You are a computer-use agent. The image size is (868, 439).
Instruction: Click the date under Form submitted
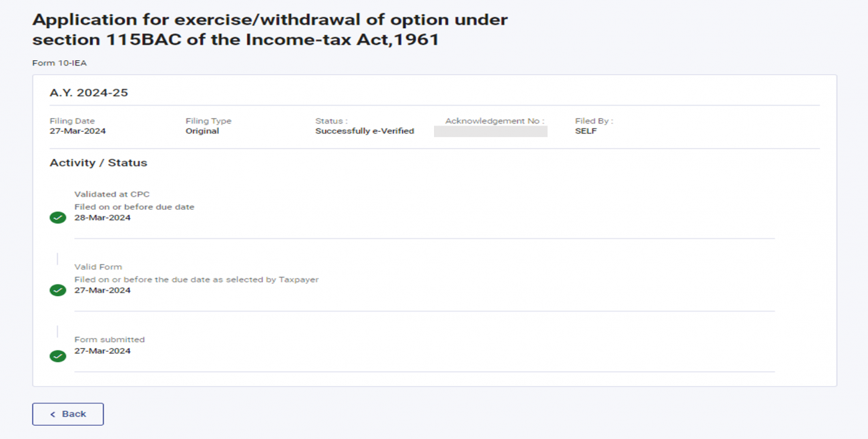point(102,351)
